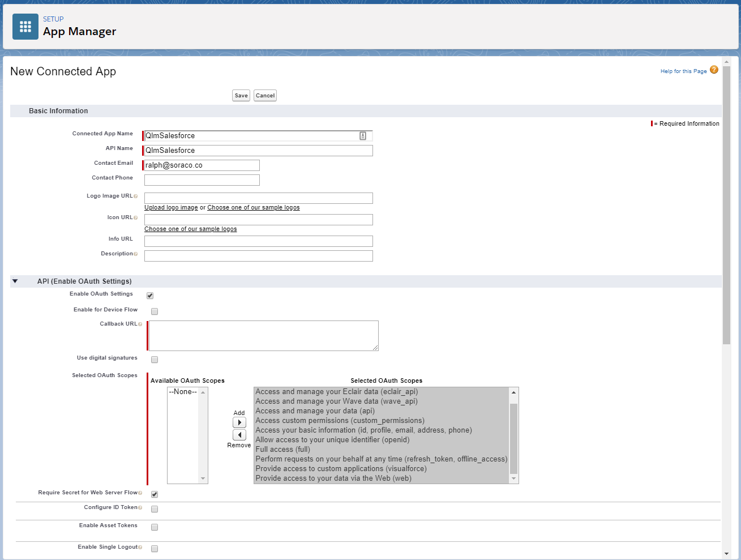This screenshot has height=560, width=741.
Task: Click page scrollbar down arrow
Action: pos(726,554)
